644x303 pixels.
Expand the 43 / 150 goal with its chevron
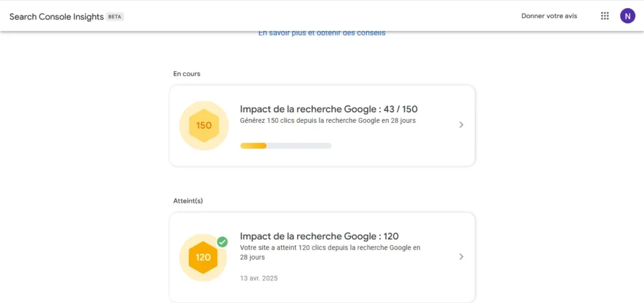click(x=461, y=125)
